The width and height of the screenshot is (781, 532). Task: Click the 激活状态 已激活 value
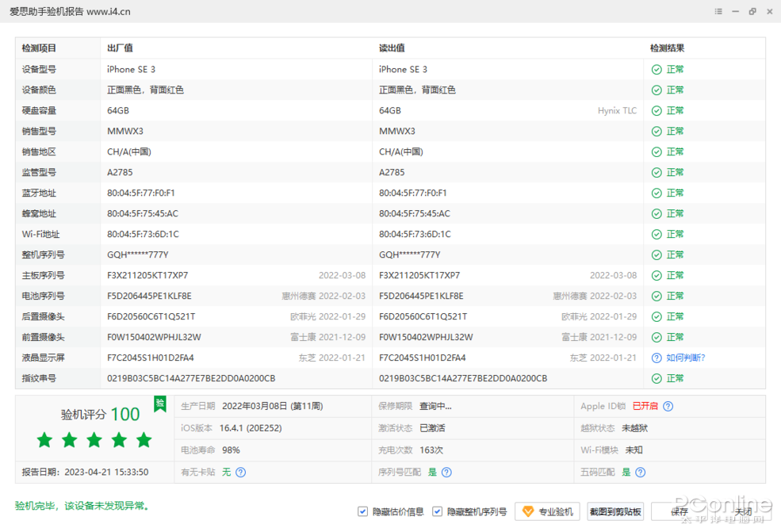[x=432, y=428]
